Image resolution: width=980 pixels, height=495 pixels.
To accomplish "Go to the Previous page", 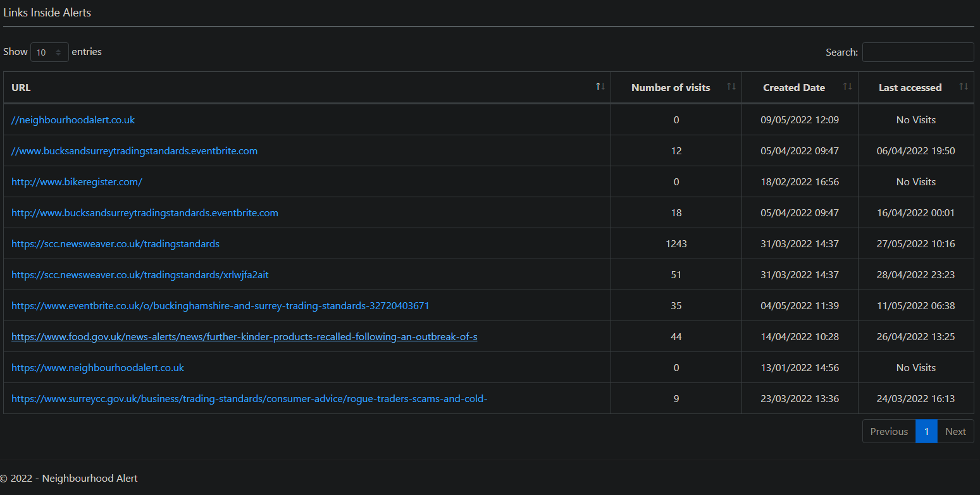I will [x=888, y=432].
